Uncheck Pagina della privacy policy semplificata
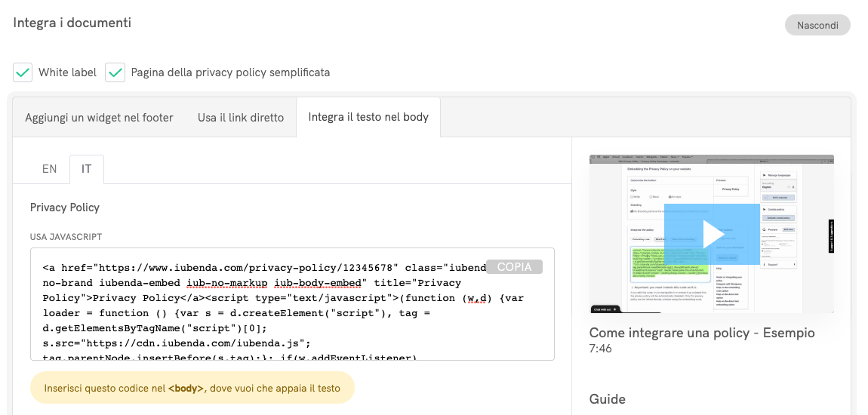Viewport: 868px width, 415px height. 115,72
